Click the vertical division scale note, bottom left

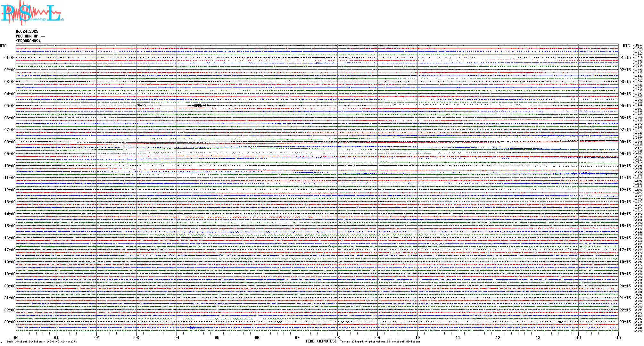[x=42, y=342]
